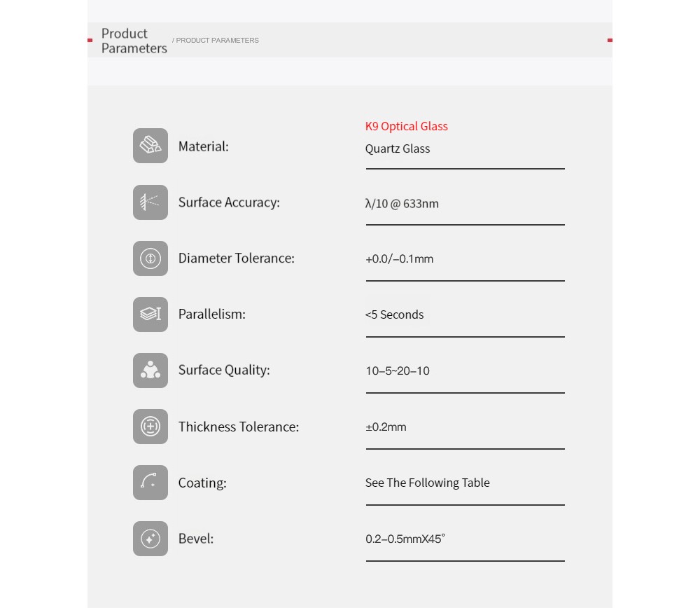
Task: Click the Bevel sparkle icon
Action: 150,539
